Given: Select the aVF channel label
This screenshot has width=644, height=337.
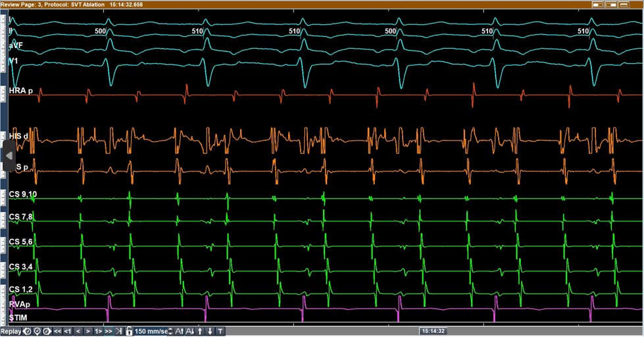Looking at the screenshot, I should [x=16, y=45].
